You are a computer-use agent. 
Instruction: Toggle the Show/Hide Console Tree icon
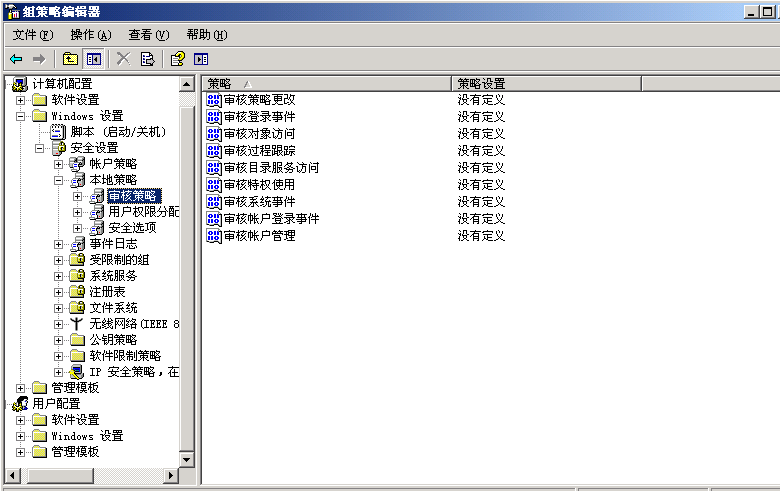[x=93, y=59]
